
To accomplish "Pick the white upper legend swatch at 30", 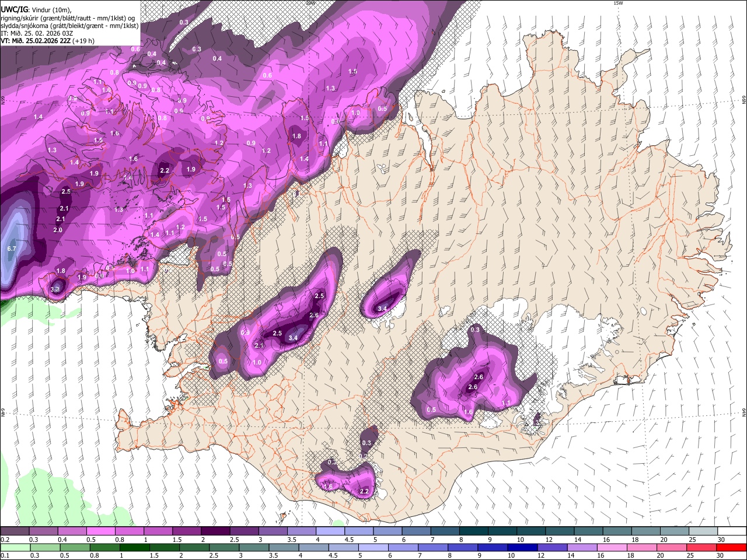I will (732, 531).
